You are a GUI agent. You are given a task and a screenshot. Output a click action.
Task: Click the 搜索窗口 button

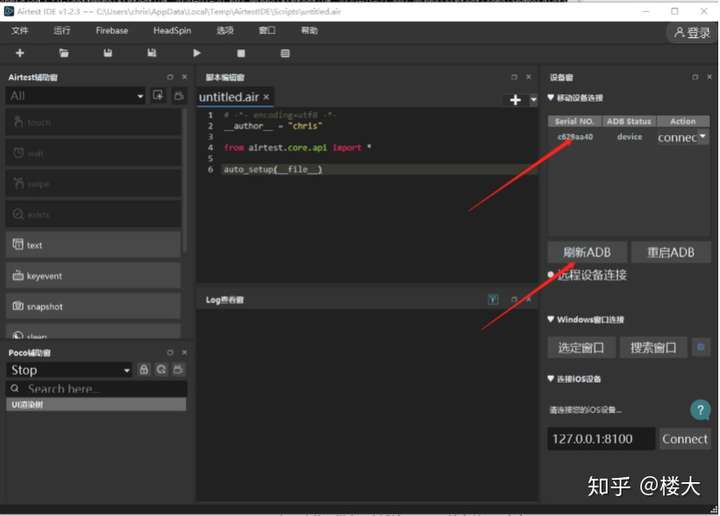pyautogui.click(x=653, y=348)
